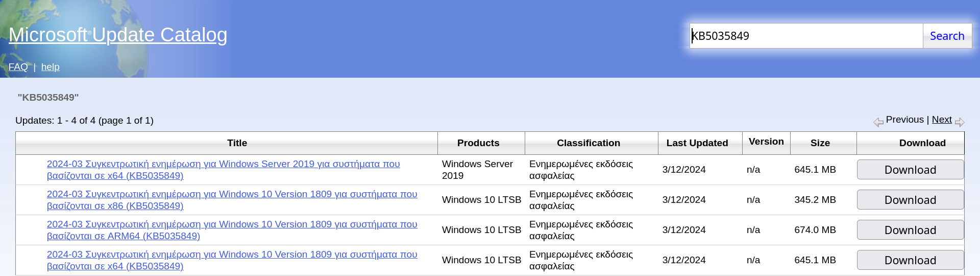
Task: Click the Download column header
Action: click(x=922, y=143)
